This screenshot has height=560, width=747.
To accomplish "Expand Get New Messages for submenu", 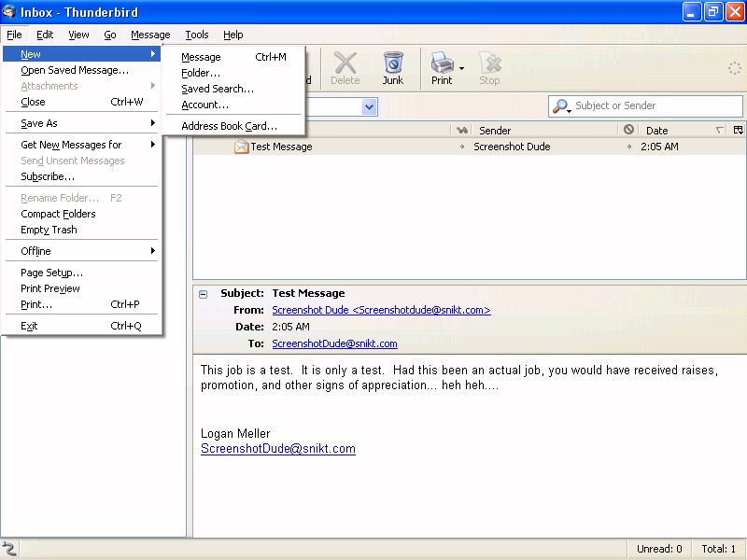I will (x=82, y=145).
